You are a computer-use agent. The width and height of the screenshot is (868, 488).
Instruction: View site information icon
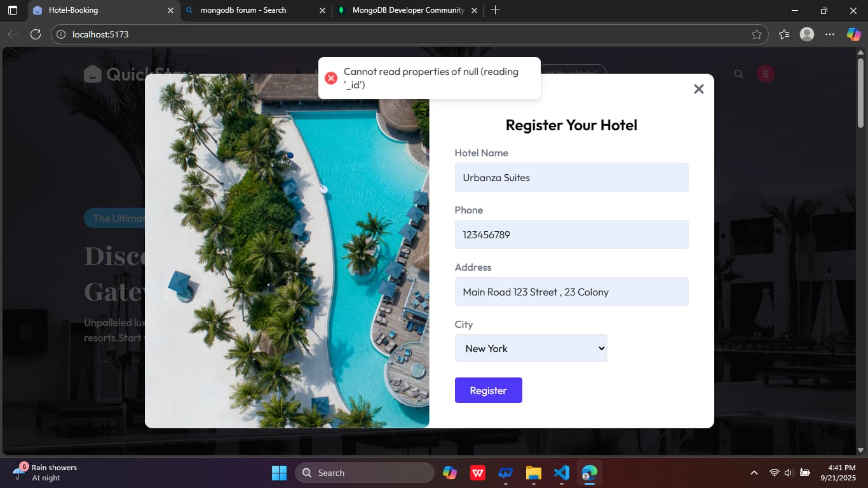click(x=62, y=34)
